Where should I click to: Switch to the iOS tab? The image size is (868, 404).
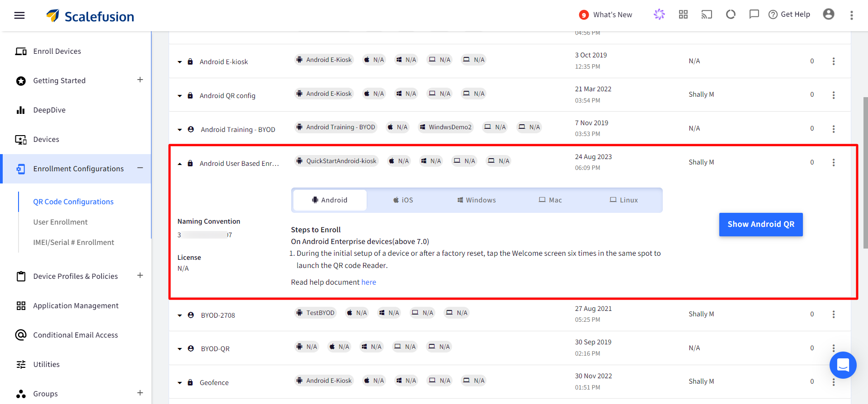click(403, 200)
